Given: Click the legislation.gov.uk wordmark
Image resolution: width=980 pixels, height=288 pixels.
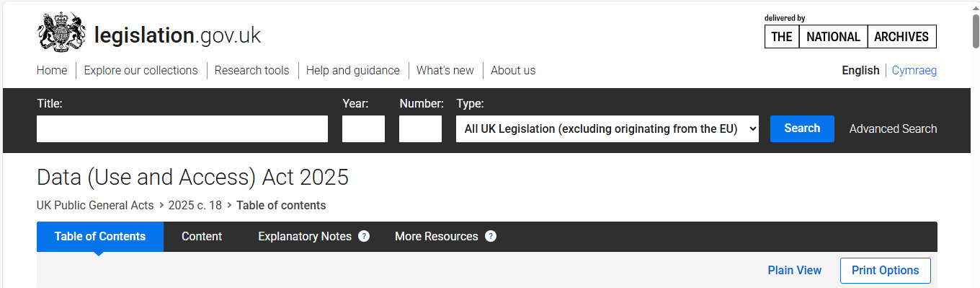Looking at the screenshot, I should tap(177, 35).
